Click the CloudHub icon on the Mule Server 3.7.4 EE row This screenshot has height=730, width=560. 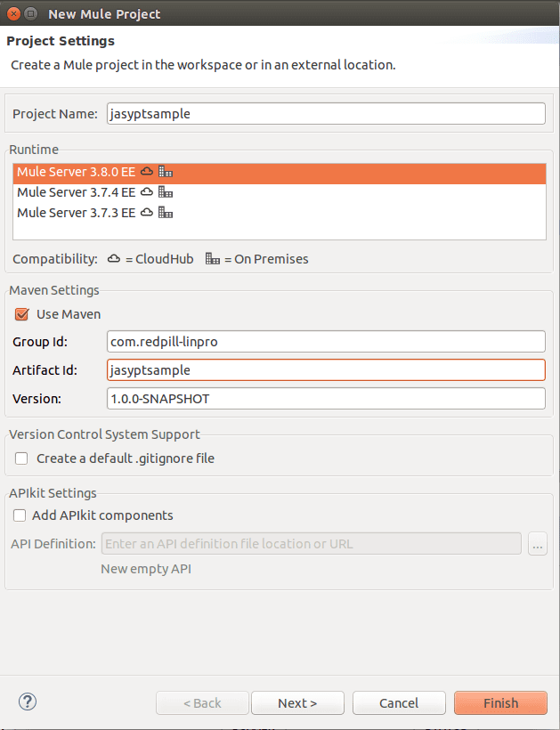point(147,191)
